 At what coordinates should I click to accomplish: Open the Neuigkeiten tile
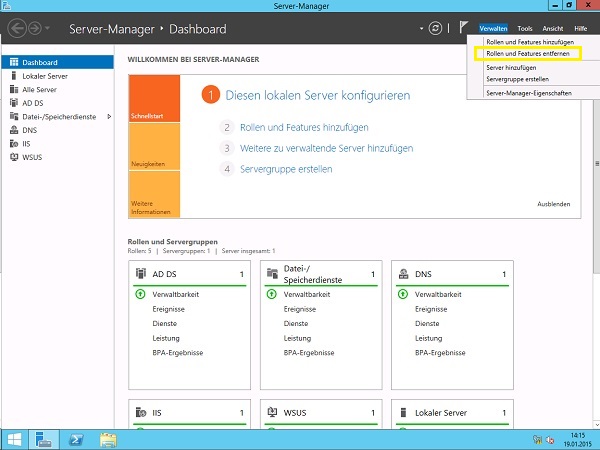154,147
